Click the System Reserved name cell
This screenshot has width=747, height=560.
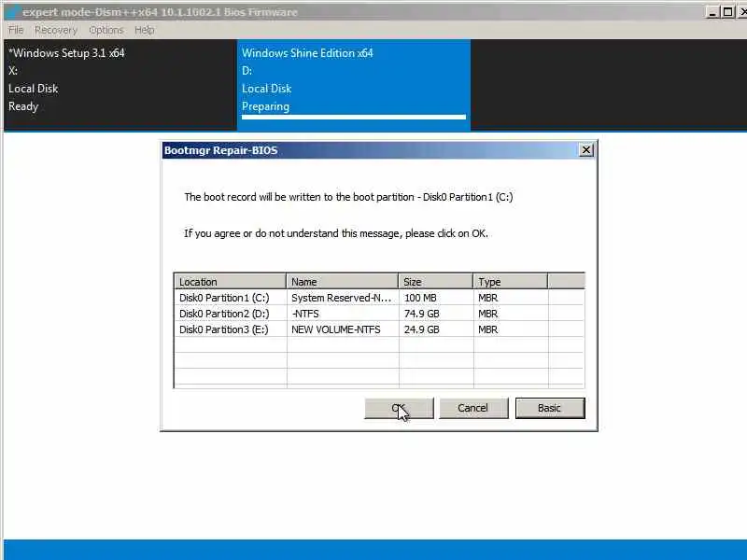coord(341,298)
